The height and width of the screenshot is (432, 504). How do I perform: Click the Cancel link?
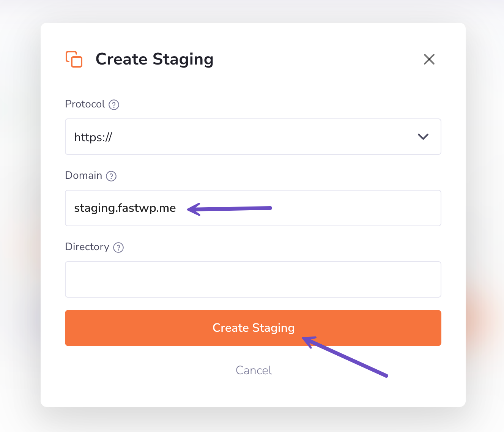[254, 370]
